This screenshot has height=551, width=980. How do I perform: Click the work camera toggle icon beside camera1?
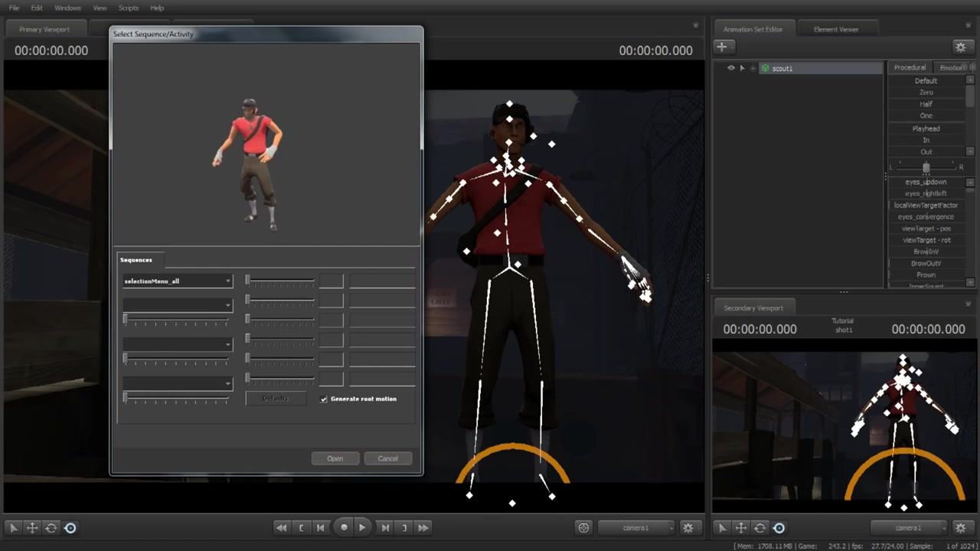(x=584, y=527)
